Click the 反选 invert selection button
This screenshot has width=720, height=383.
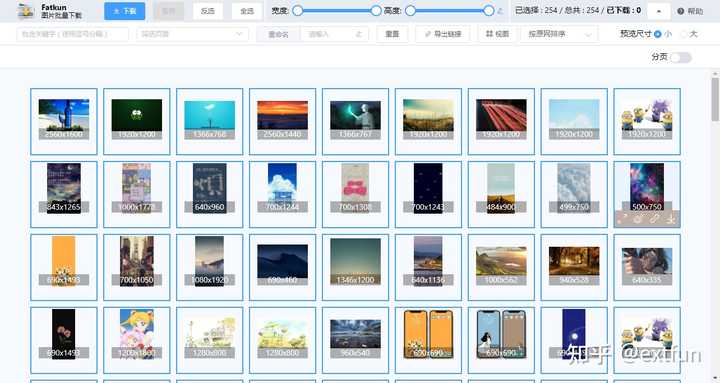(x=208, y=11)
